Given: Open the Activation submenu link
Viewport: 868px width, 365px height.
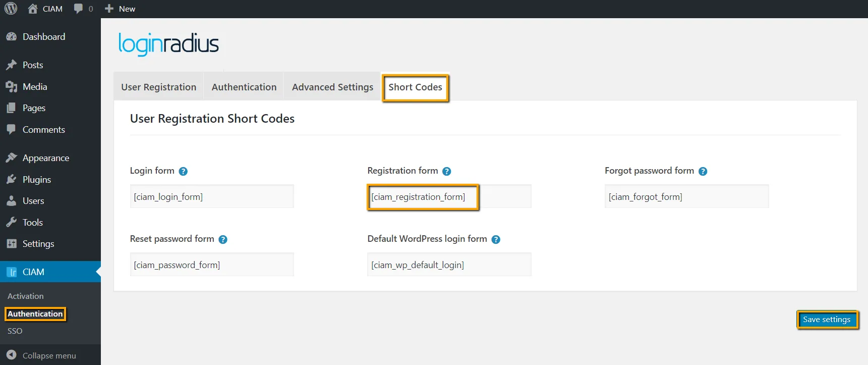Looking at the screenshot, I should coord(26,296).
